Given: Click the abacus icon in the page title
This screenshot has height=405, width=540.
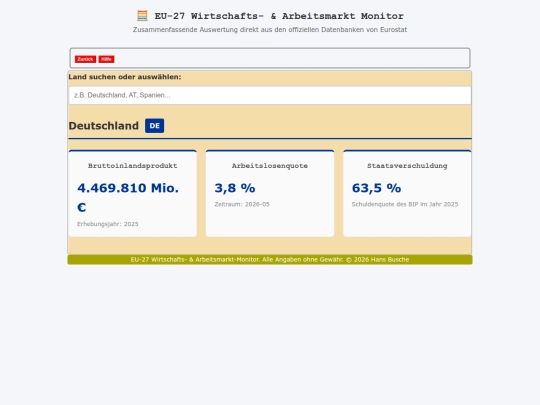Looking at the screenshot, I should pos(142,16).
